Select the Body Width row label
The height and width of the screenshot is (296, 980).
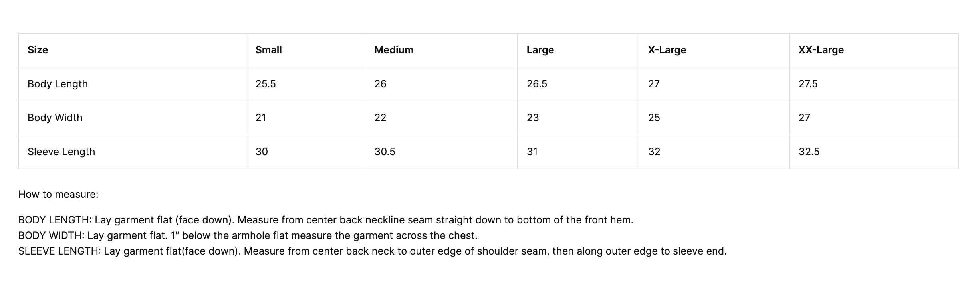click(x=55, y=118)
